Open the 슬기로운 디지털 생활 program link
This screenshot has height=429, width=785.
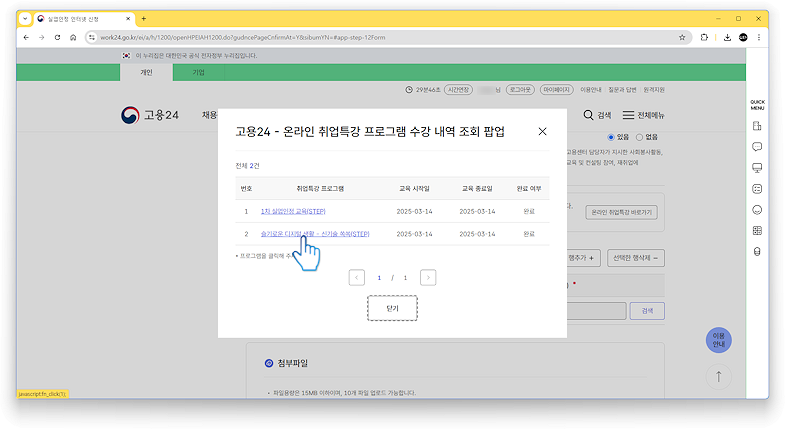tap(315, 234)
